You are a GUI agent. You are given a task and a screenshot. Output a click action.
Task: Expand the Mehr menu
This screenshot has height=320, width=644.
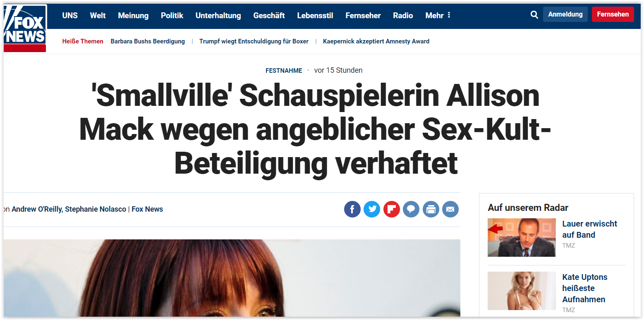[438, 15]
